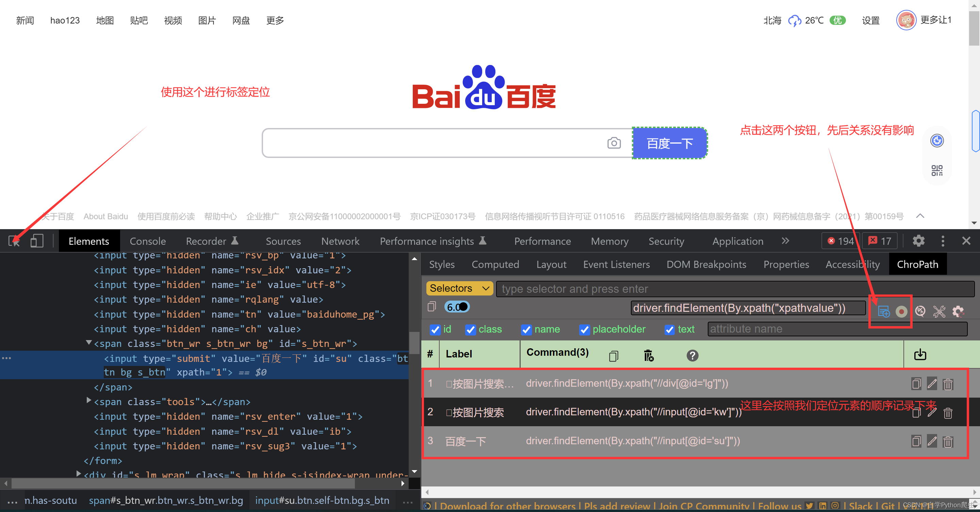Click the driver.findElement command template field
This screenshot has width=980, height=512.
coord(748,308)
